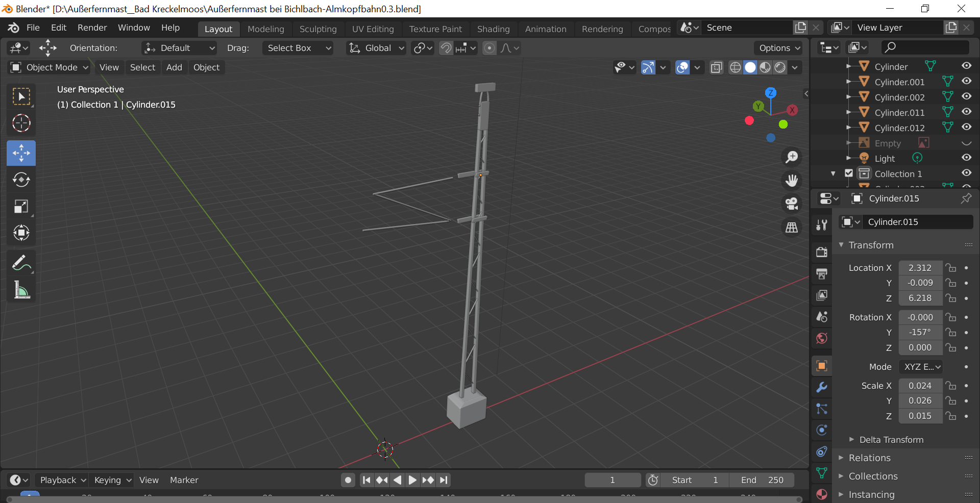Toggle visibility of the Light object
The image size is (980, 503).
point(966,158)
